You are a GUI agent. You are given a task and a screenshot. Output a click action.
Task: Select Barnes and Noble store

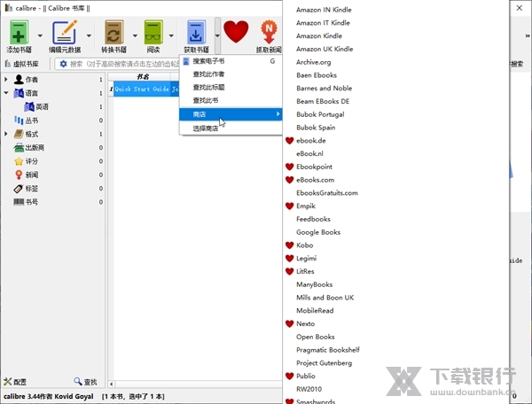(x=324, y=89)
